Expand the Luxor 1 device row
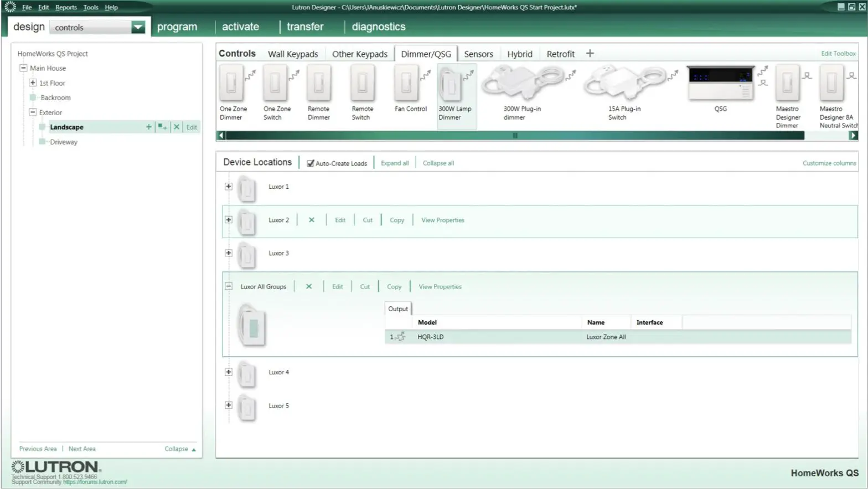Screen dimensions: 868x489 pos(228,187)
